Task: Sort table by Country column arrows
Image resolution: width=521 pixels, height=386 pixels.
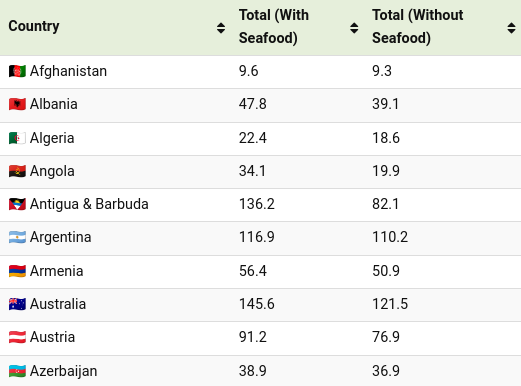Action: (221, 28)
